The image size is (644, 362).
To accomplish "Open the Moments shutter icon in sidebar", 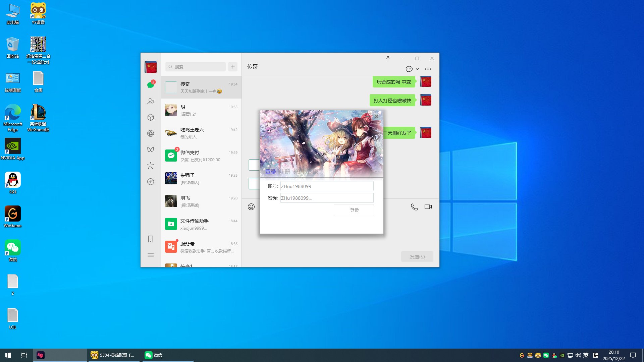I will [x=151, y=133].
